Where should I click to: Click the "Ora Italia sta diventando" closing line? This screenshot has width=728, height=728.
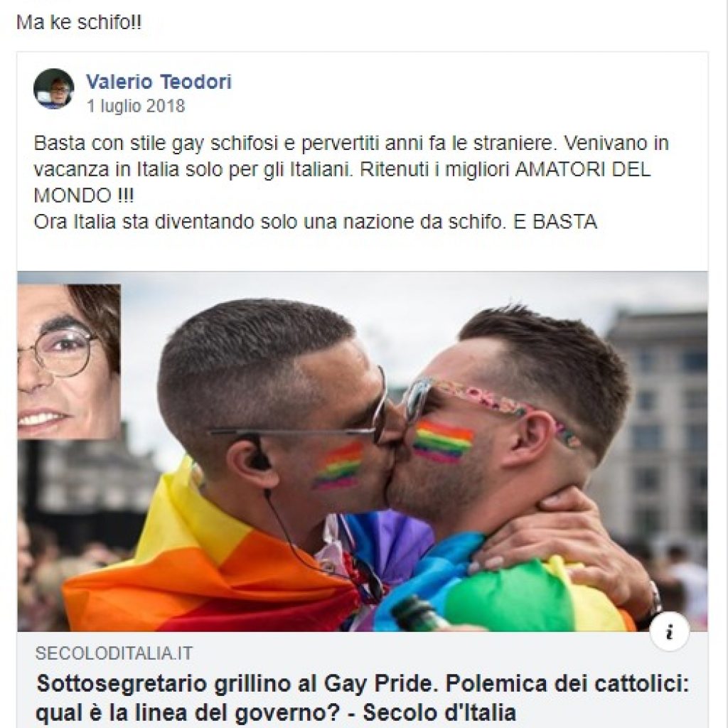click(316, 222)
